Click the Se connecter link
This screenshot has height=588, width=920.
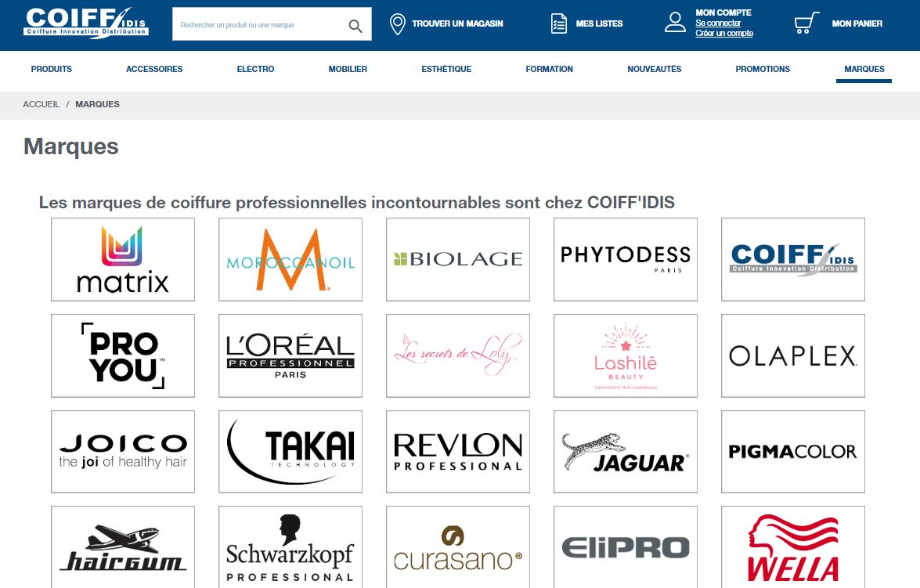[718, 23]
